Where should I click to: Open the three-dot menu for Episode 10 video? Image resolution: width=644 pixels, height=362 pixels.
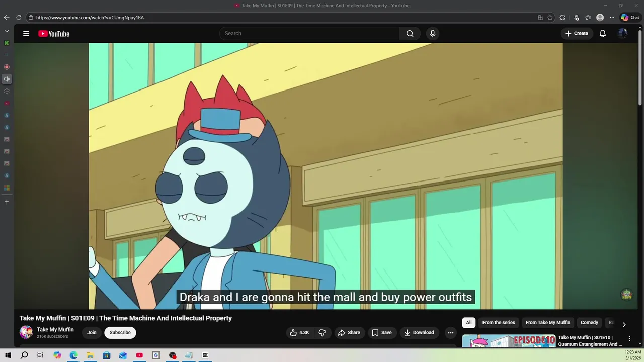point(629,338)
